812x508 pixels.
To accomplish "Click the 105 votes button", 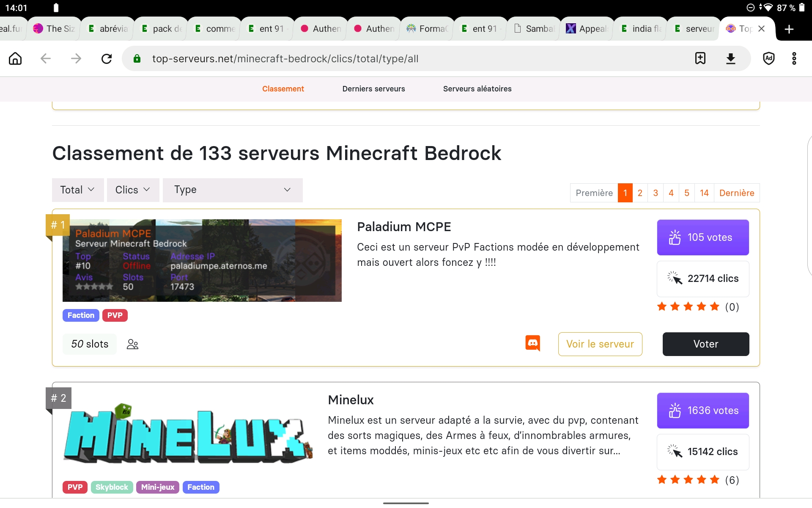I will (703, 237).
